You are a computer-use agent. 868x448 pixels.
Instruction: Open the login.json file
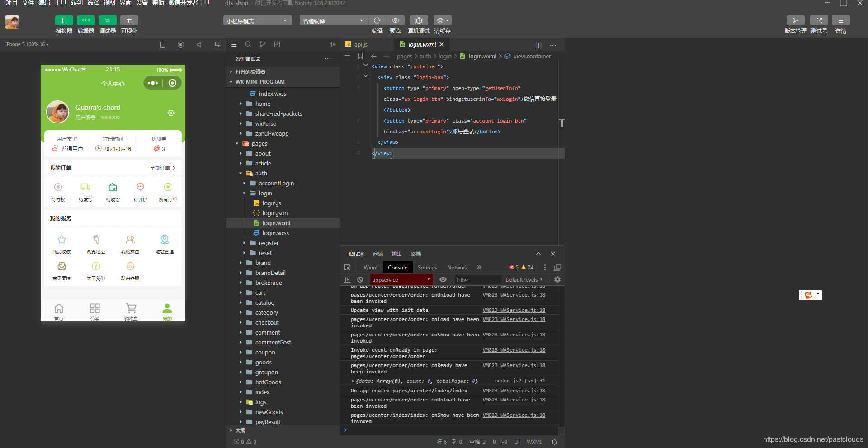275,213
